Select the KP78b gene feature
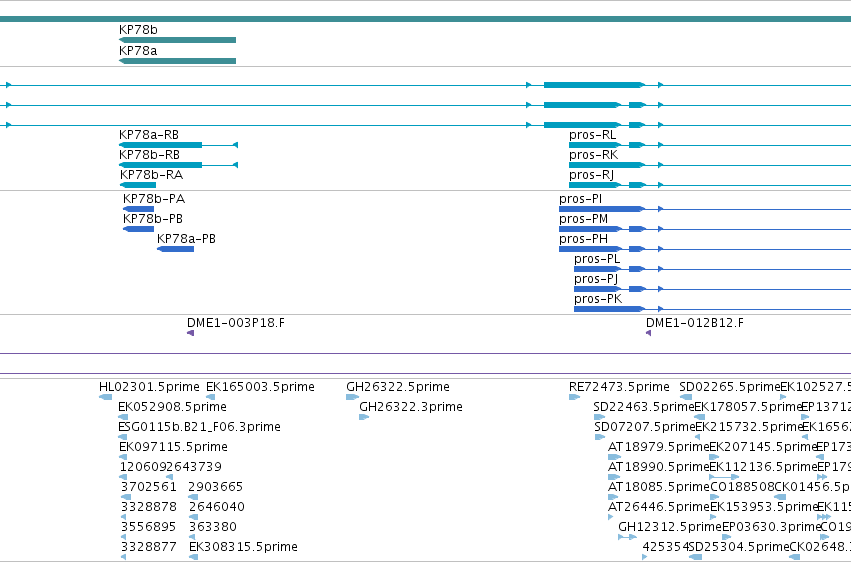This screenshot has height=562, width=851. point(177,40)
